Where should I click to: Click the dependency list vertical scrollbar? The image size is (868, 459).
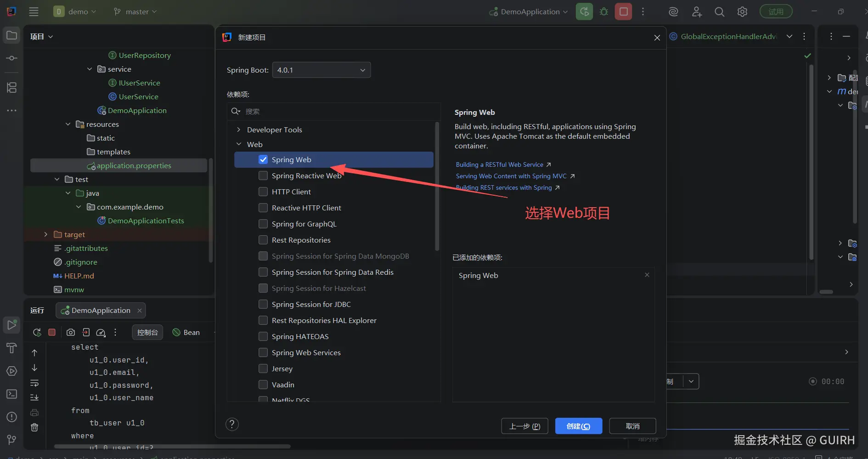pos(437,186)
